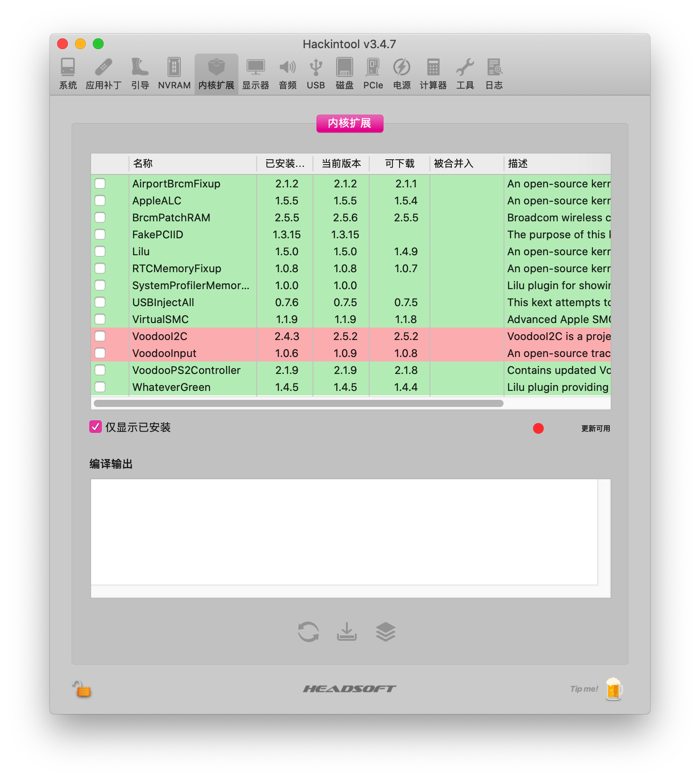The image size is (700, 780).
Task: Switch to the PCIe toolbar section
Action: 373,74
